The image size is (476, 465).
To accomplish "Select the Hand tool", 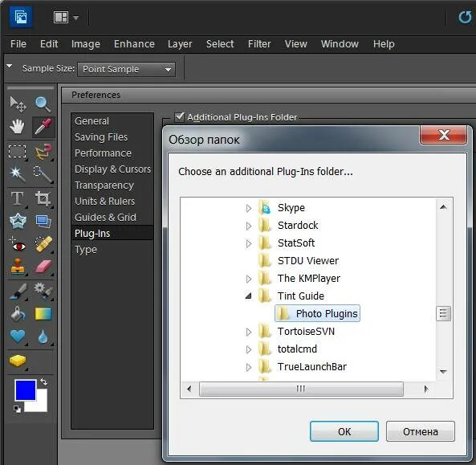I will coord(17,126).
